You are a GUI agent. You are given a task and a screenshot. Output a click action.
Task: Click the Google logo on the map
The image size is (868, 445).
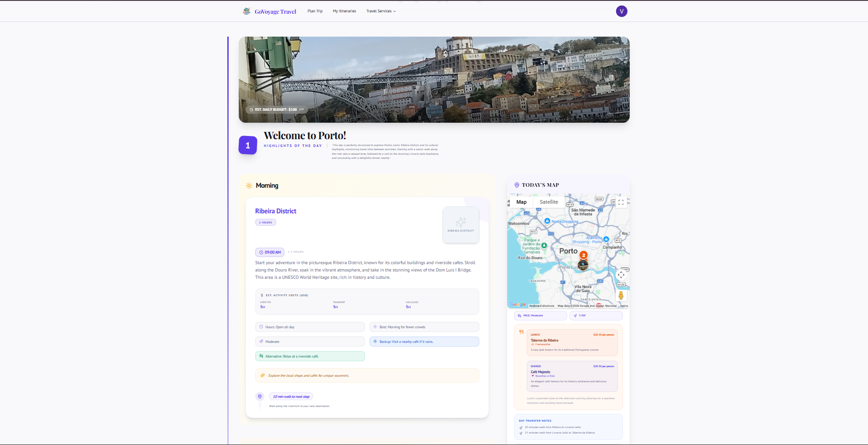[x=517, y=304]
